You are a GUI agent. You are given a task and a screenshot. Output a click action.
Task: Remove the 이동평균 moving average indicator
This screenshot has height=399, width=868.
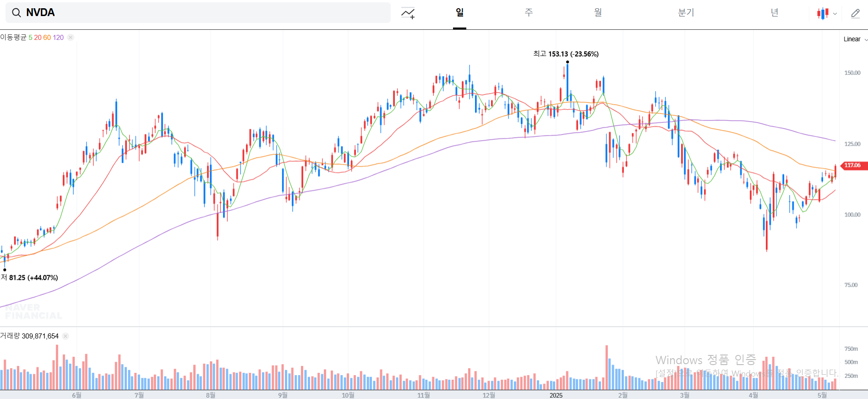(71, 38)
